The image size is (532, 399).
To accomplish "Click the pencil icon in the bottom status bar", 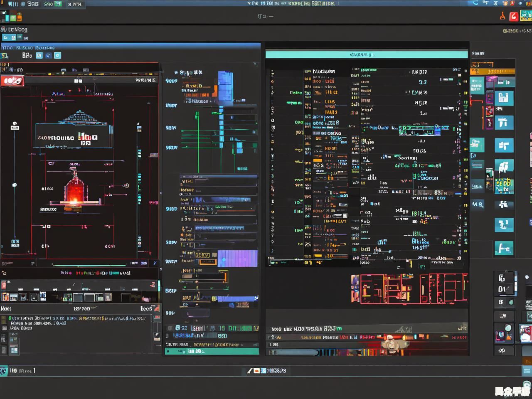I will pos(250,370).
